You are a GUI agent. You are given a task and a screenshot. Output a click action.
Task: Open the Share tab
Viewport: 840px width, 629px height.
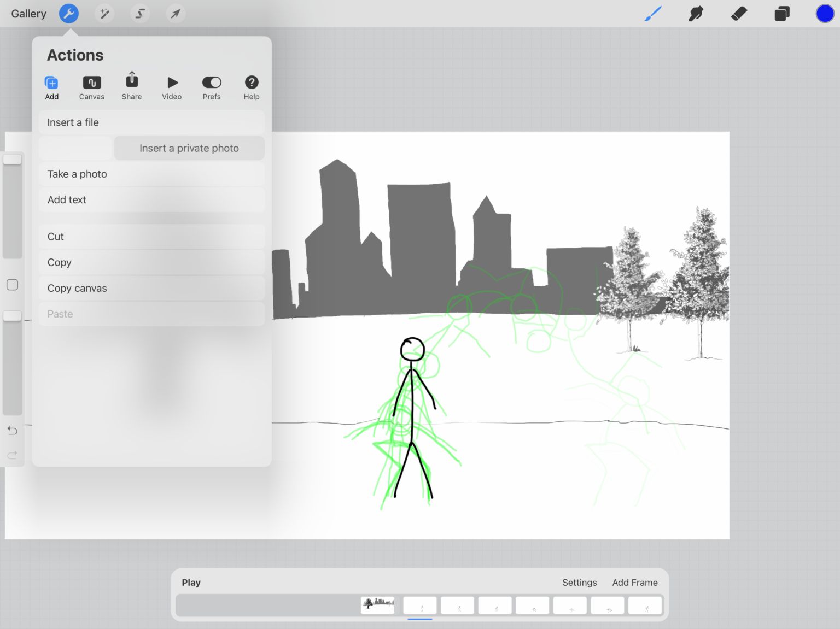[x=132, y=86]
